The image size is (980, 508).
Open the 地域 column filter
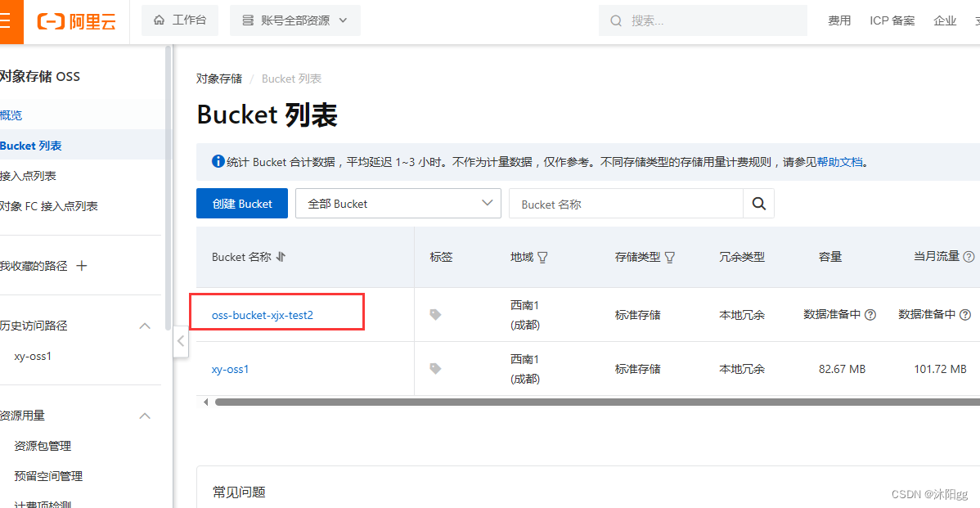543,257
